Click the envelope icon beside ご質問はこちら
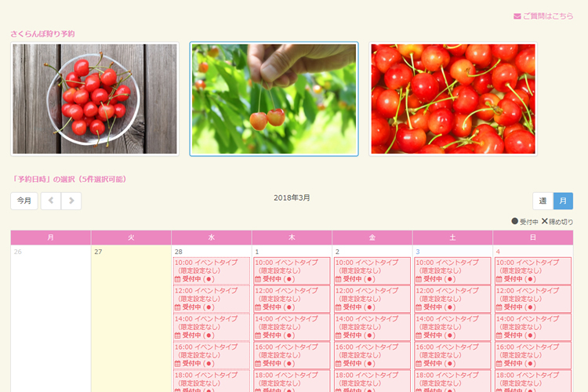 [x=517, y=16]
